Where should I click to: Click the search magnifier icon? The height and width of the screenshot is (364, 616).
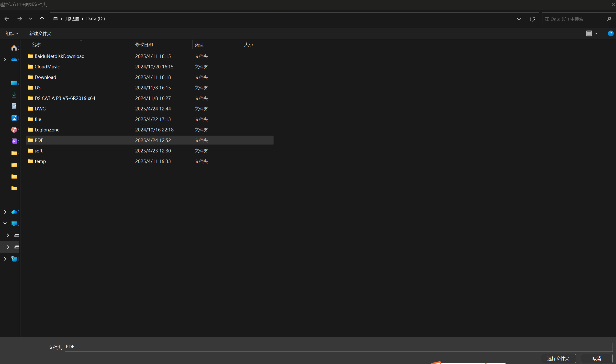(x=609, y=19)
